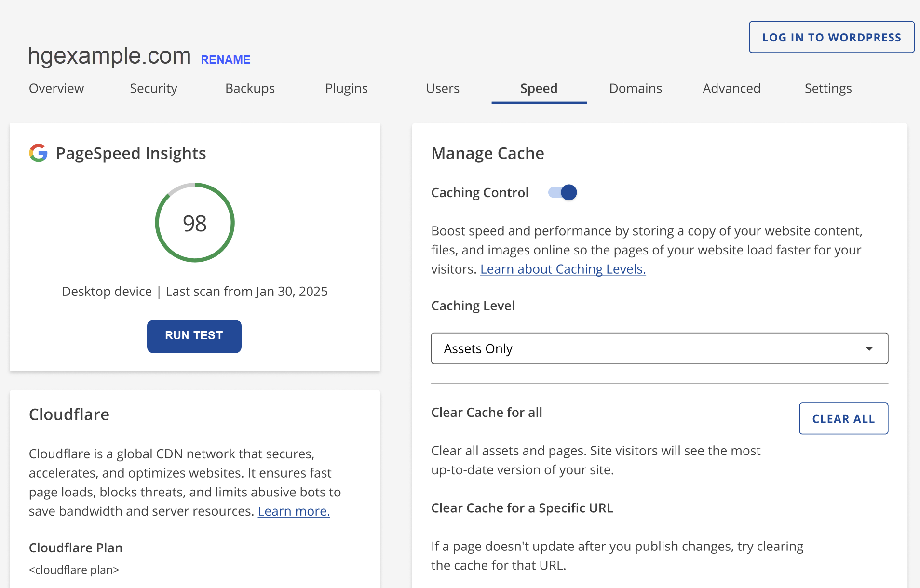
Task: Toggle the Caching Control switch
Action: pyautogui.click(x=563, y=192)
